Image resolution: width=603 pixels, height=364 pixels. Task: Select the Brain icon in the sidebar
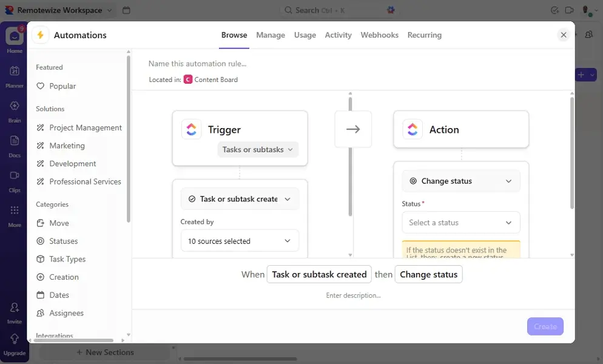coord(13,106)
